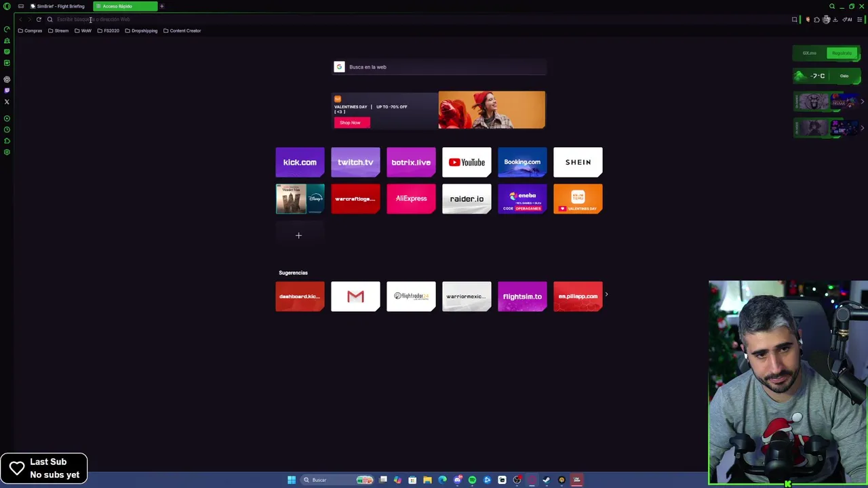Open the Gmail suggestion tile
Image resolution: width=868 pixels, height=488 pixels.
coord(355,296)
